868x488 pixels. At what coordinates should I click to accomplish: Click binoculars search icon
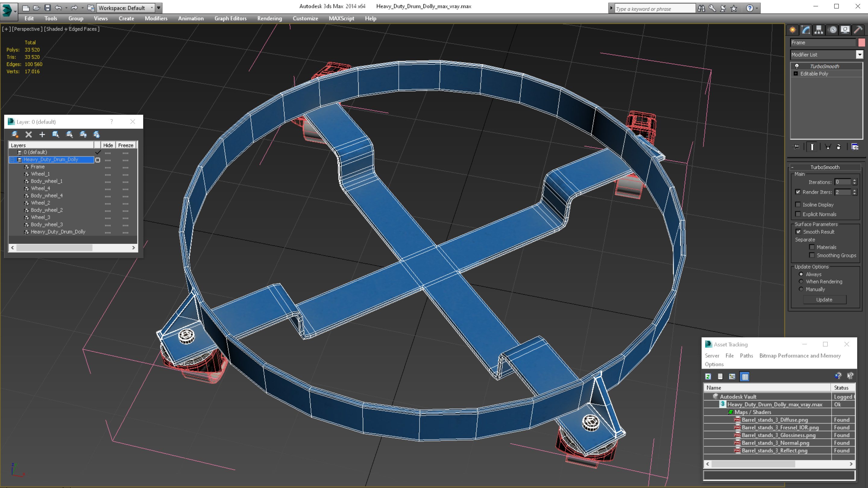(x=701, y=8)
